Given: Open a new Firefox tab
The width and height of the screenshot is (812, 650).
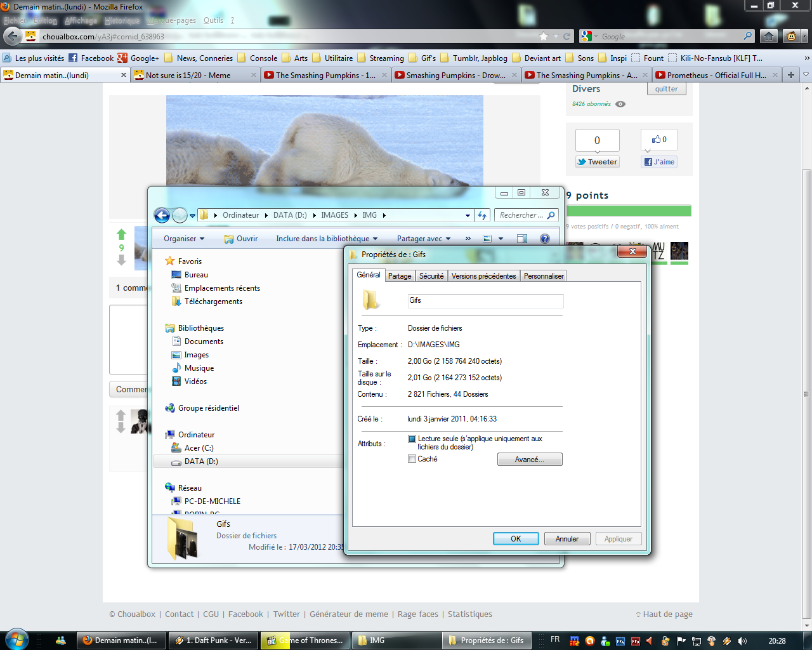Looking at the screenshot, I should (x=790, y=75).
